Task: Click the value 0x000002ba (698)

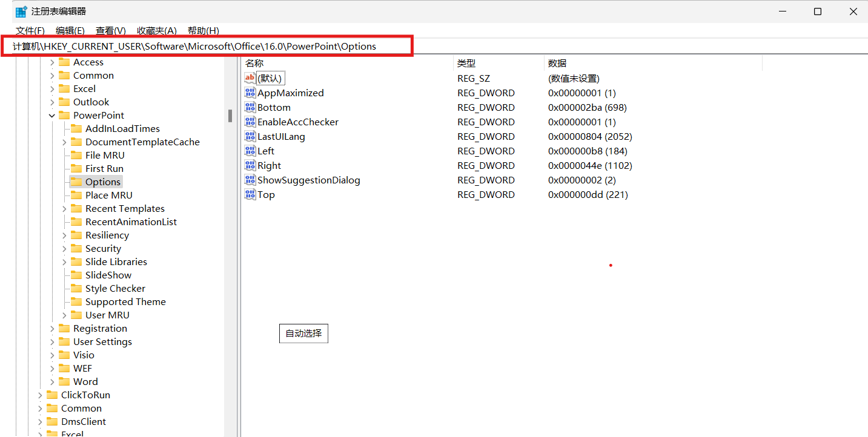Action: (x=588, y=107)
